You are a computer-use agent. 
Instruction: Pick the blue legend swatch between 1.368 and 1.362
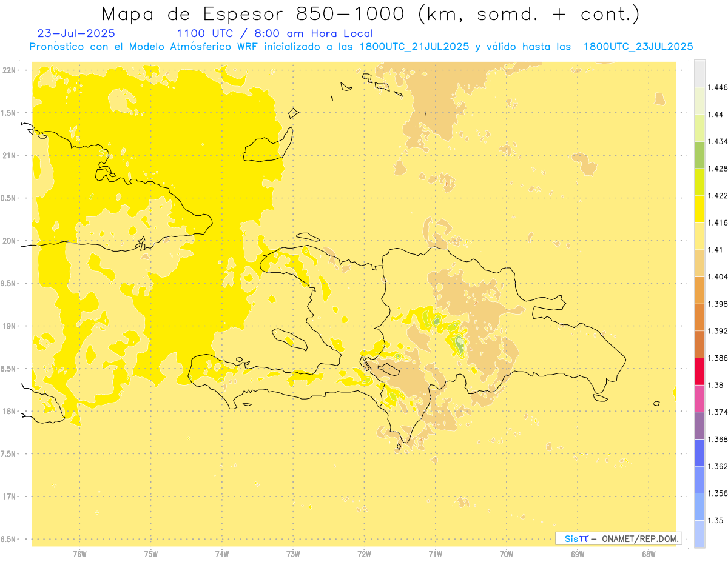coord(699,453)
